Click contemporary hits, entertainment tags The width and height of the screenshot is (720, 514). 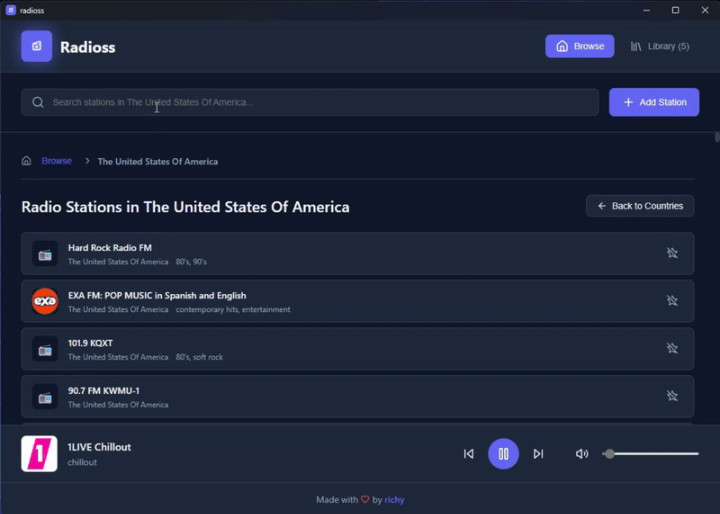[x=233, y=310]
